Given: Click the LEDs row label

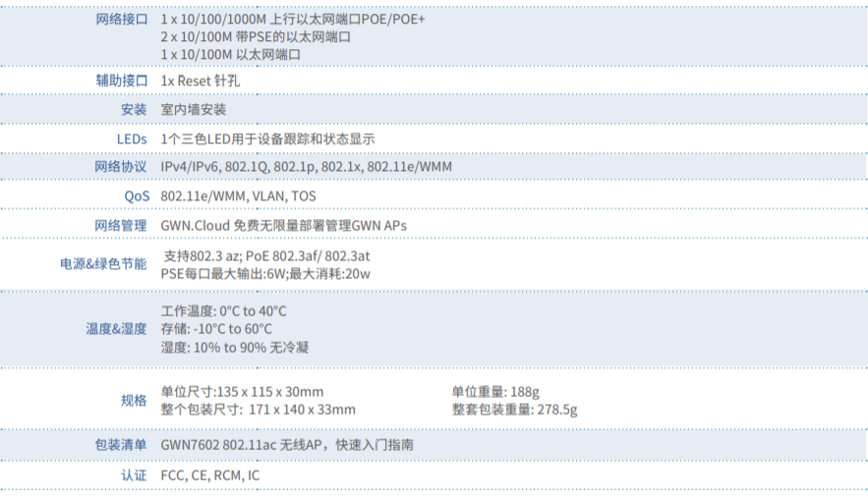Looking at the screenshot, I should (x=132, y=139).
